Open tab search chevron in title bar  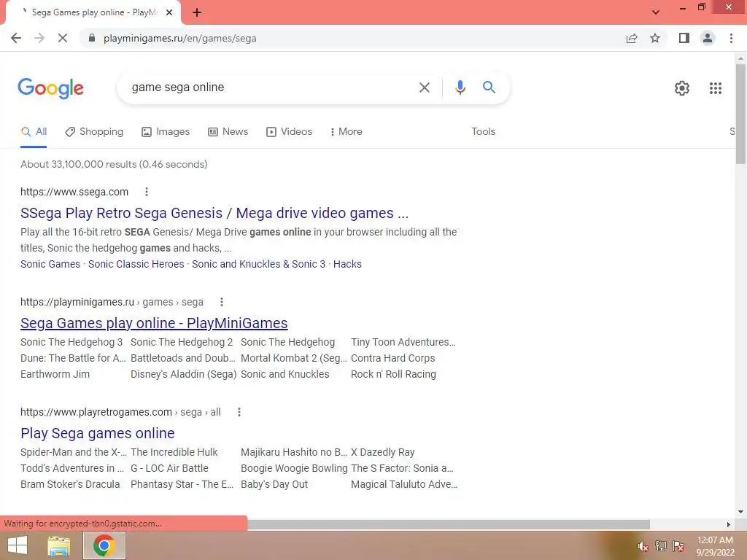(656, 12)
